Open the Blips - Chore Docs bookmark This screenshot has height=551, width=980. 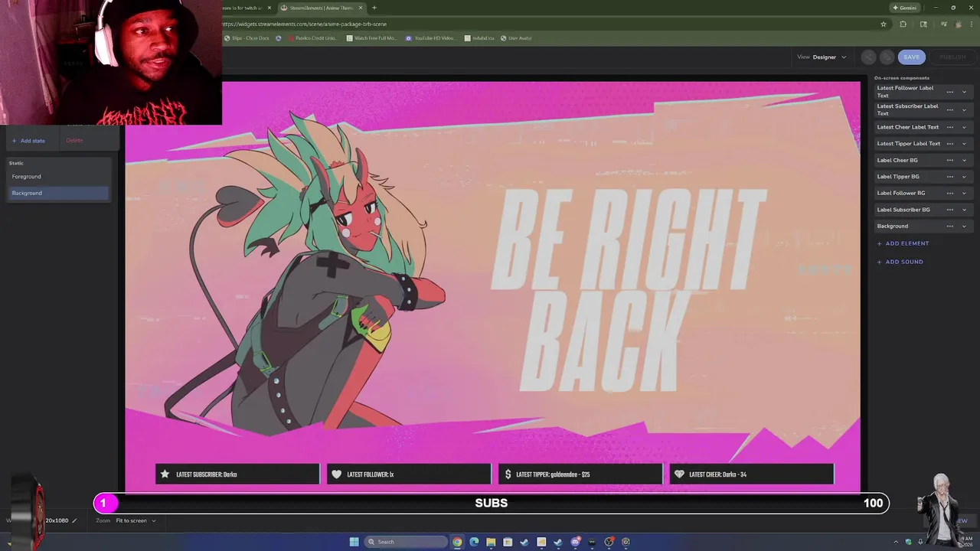[247, 38]
